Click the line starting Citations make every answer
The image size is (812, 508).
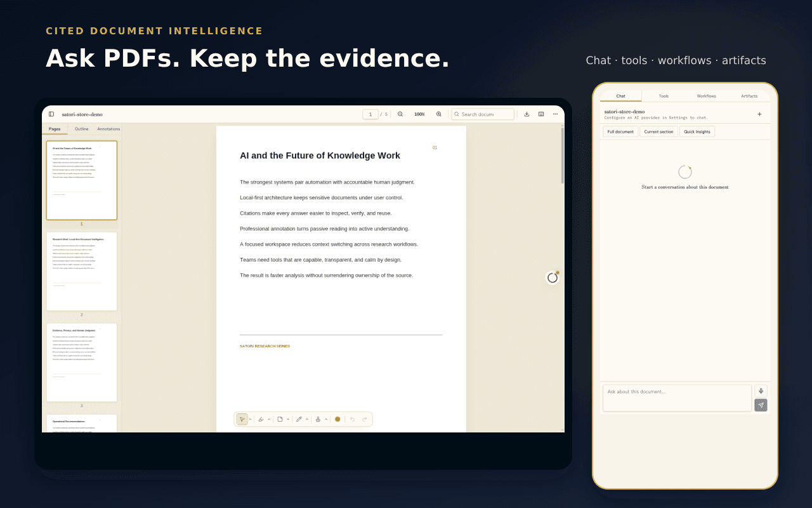316,213
